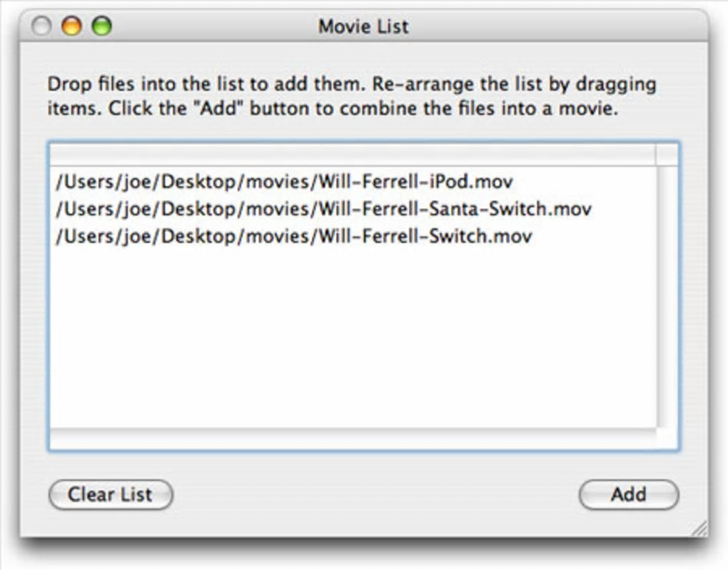Select the Will-Ferrell-iPod.mov list entry
Viewport: 728px width, 570px height.
(x=283, y=181)
